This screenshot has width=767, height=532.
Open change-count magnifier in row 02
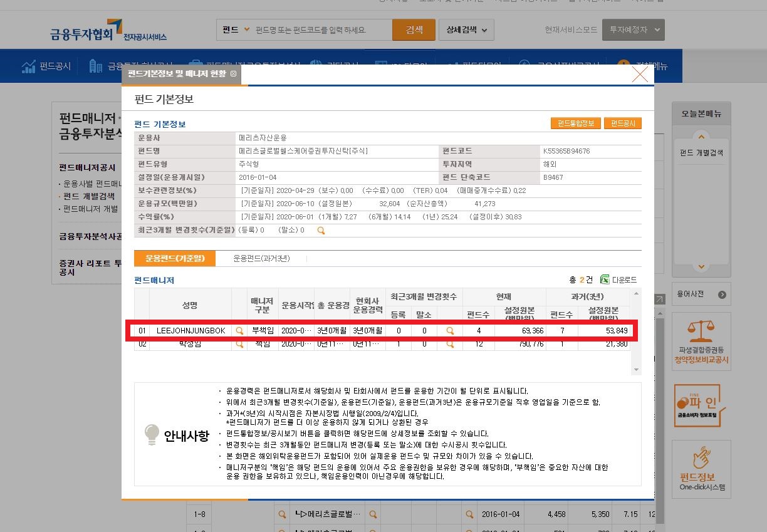point(449,344)
